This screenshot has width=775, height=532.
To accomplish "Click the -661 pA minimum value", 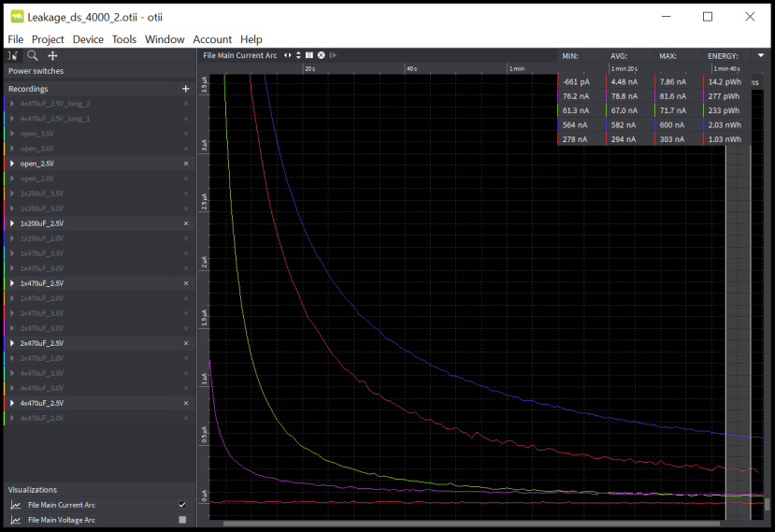I will 576,82.
